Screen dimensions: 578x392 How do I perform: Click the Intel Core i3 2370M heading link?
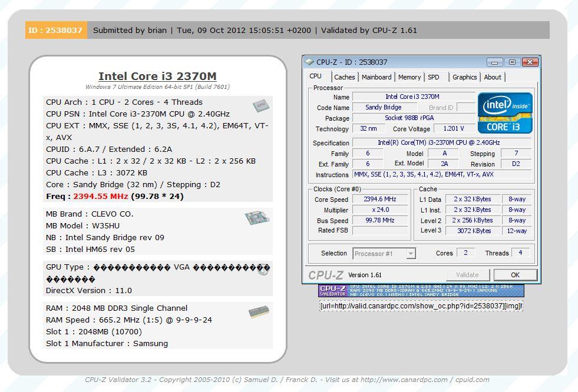(157, 76)
